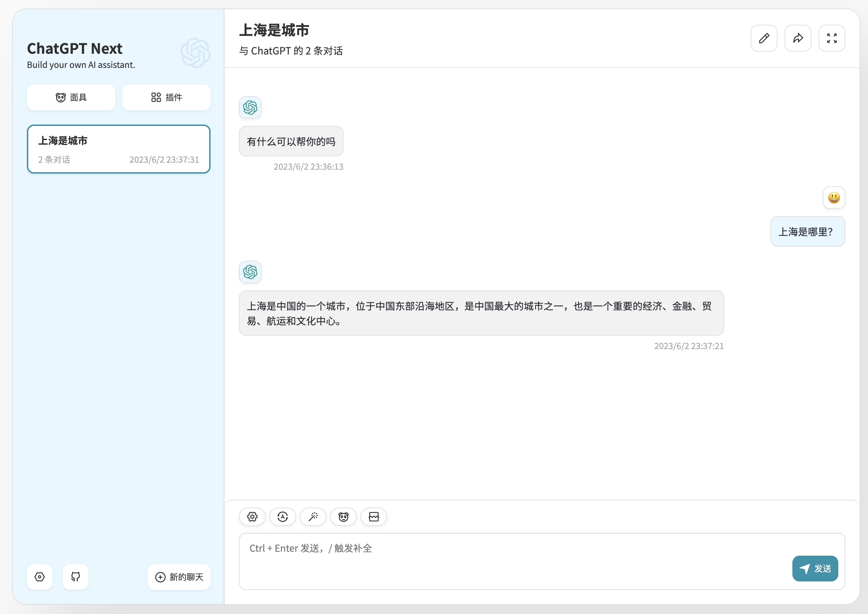Click the pencil edit title icon
The height and width of the screenshot is (614, 868).
[764, 38]
